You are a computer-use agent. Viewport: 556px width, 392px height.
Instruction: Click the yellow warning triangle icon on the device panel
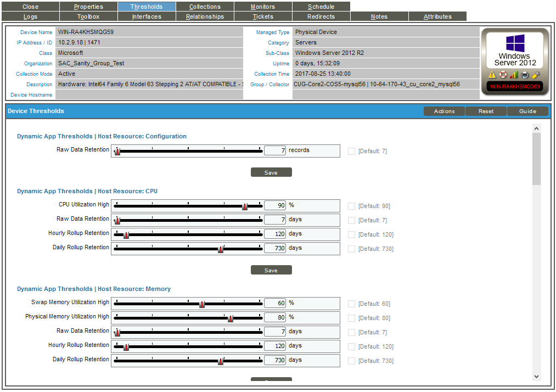[x=492, y=75]
